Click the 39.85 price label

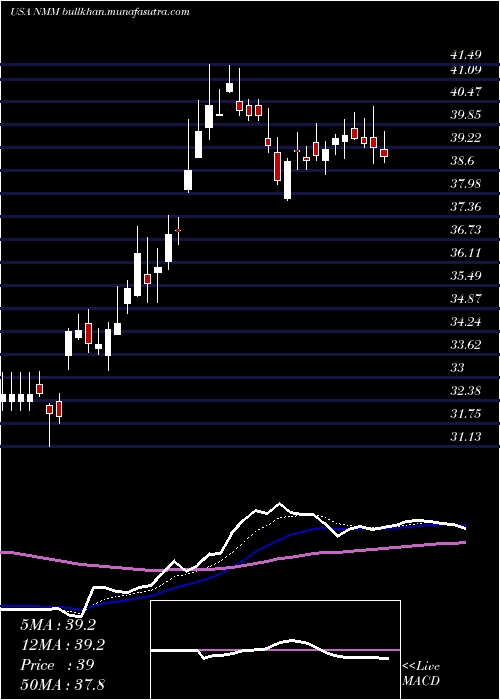[x=466, y=115]
